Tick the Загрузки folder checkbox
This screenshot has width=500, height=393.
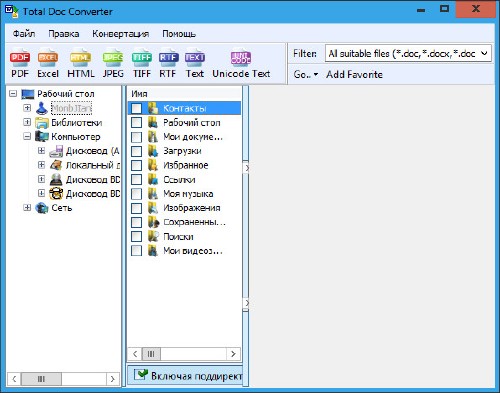(x=136, y=151)
